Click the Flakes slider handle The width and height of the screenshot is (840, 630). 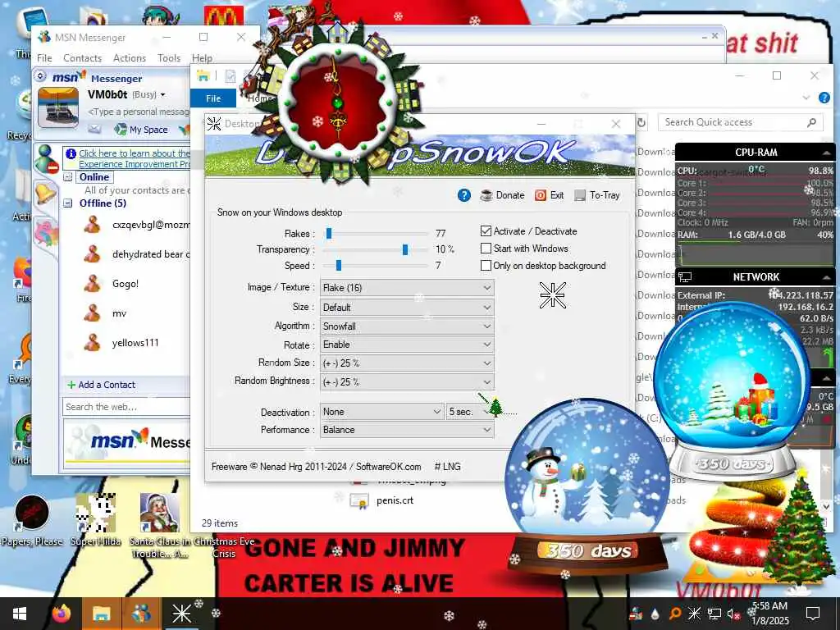point(329,233)
